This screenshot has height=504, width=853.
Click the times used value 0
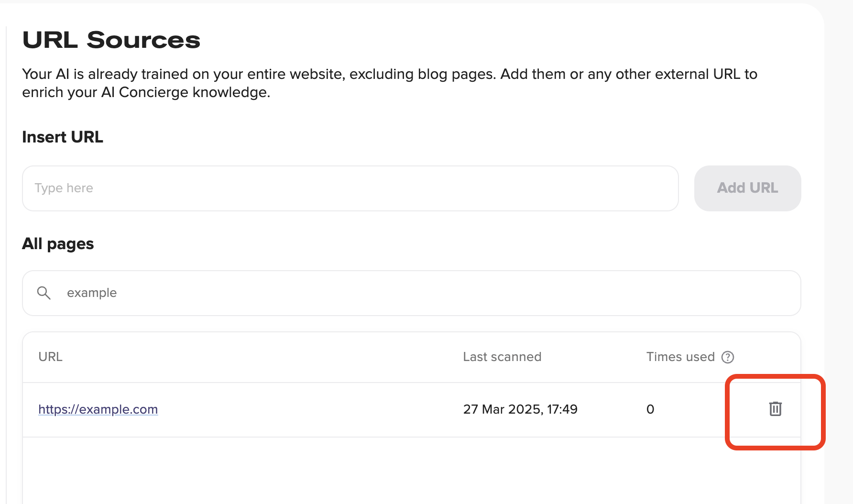point(650,409)
